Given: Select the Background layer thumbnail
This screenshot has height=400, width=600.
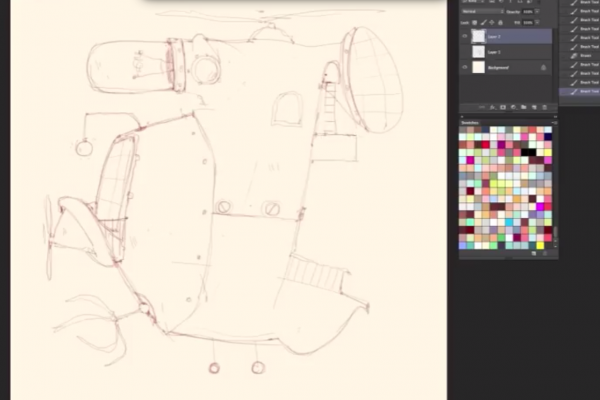Looking at the screenshot, I should (x=479, y=67).
